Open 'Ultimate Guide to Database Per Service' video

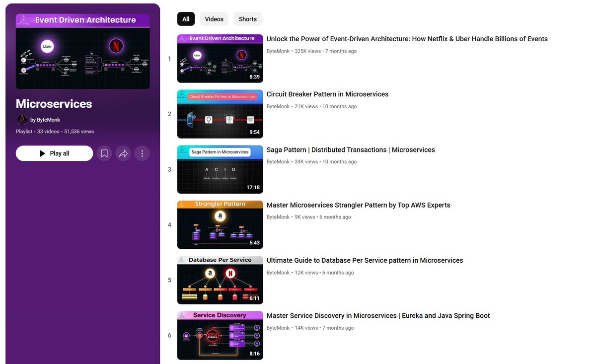tap(364, 260)
